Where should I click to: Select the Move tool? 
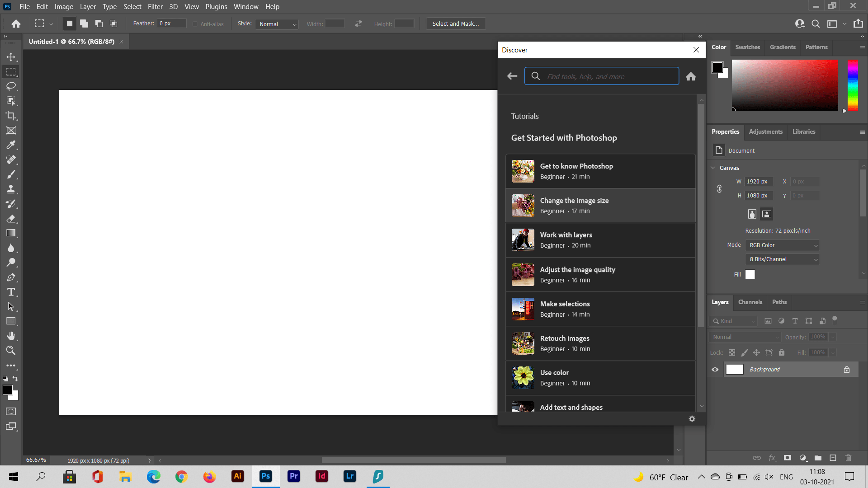coord(11,56)
